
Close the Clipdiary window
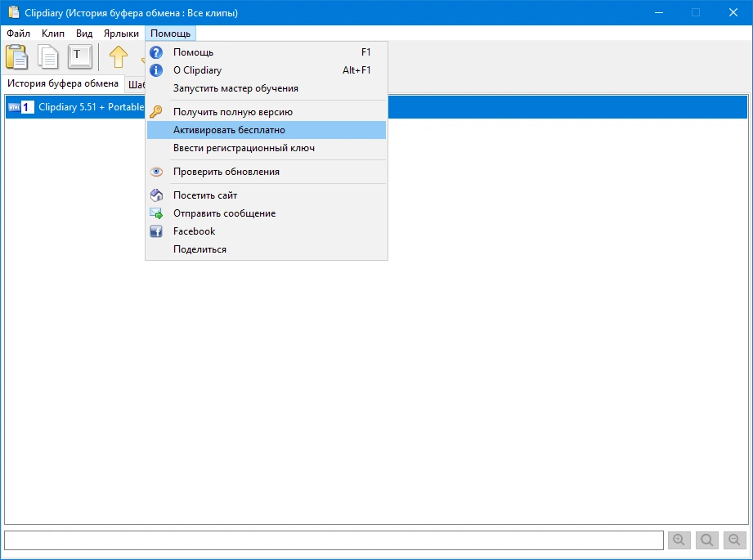tap(733, 12)
